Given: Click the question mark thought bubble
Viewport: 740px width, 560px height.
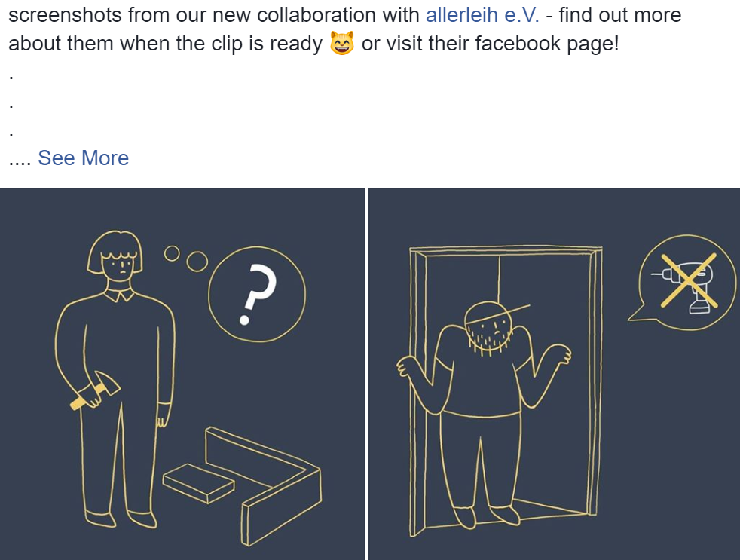Looking at the screenshot, I should 257,294.
